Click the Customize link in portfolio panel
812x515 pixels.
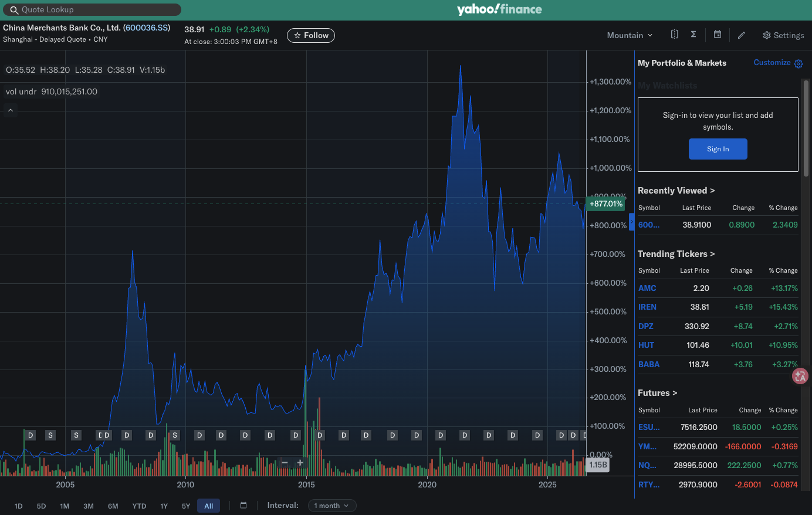click(x=772, y=63)
